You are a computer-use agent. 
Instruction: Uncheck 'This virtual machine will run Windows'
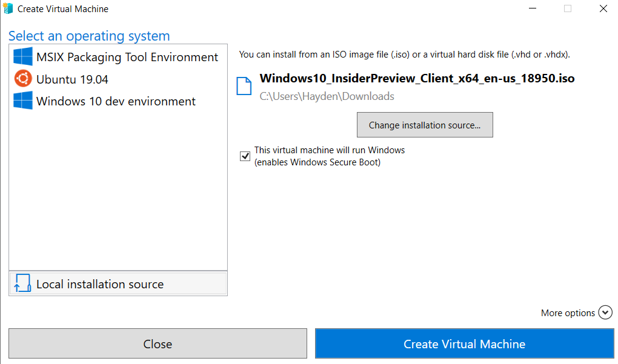coord(245,156)
